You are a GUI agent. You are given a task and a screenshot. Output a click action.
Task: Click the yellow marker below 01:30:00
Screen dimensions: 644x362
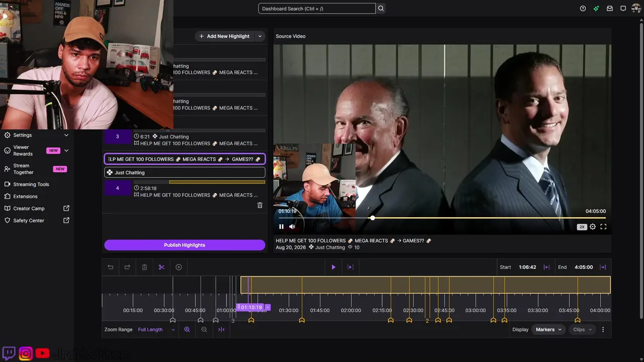[302, 320]
